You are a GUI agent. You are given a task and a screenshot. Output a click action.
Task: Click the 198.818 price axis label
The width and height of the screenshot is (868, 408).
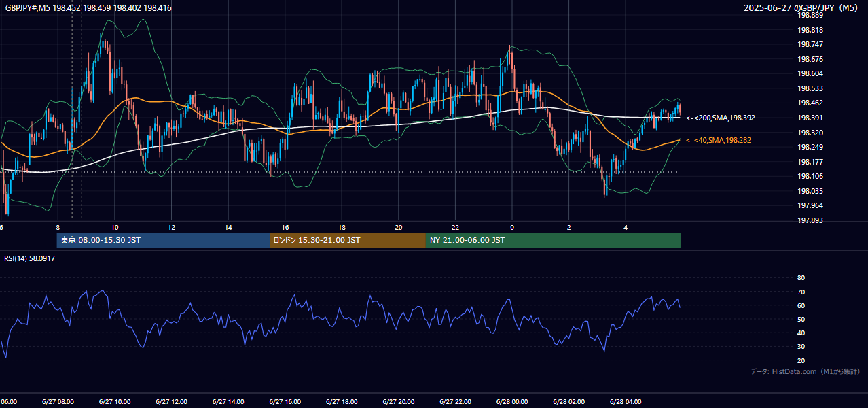[x=811, y=30]
